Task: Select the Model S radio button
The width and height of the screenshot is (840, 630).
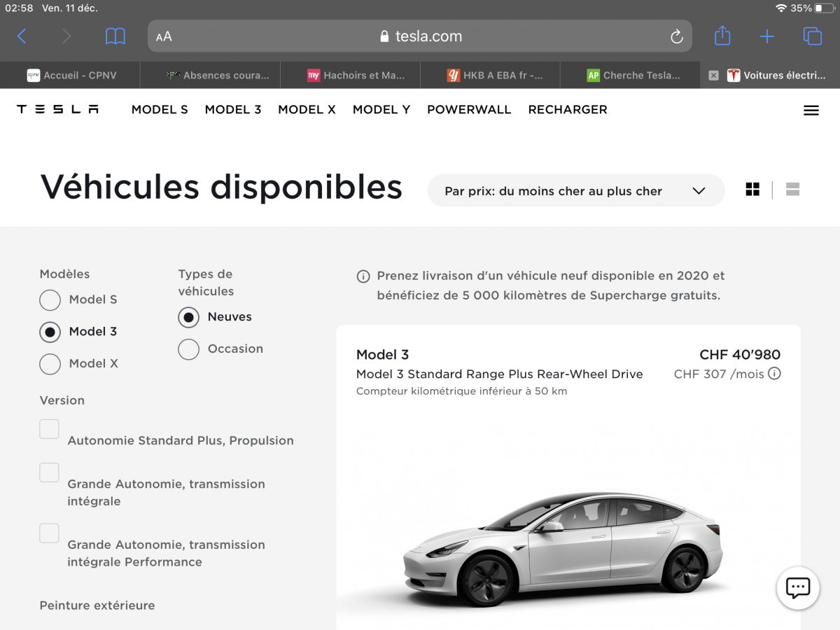Action: (50, 300)
